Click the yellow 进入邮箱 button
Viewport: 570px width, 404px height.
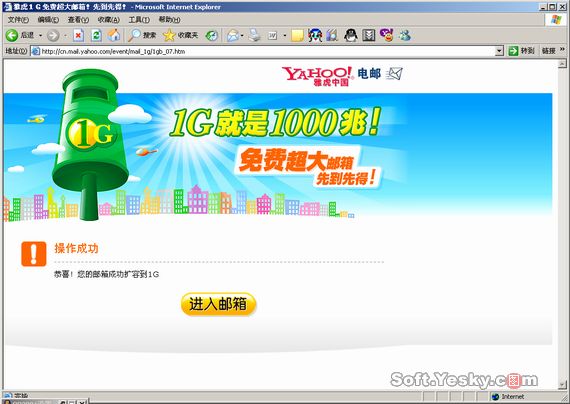point(218,304)
